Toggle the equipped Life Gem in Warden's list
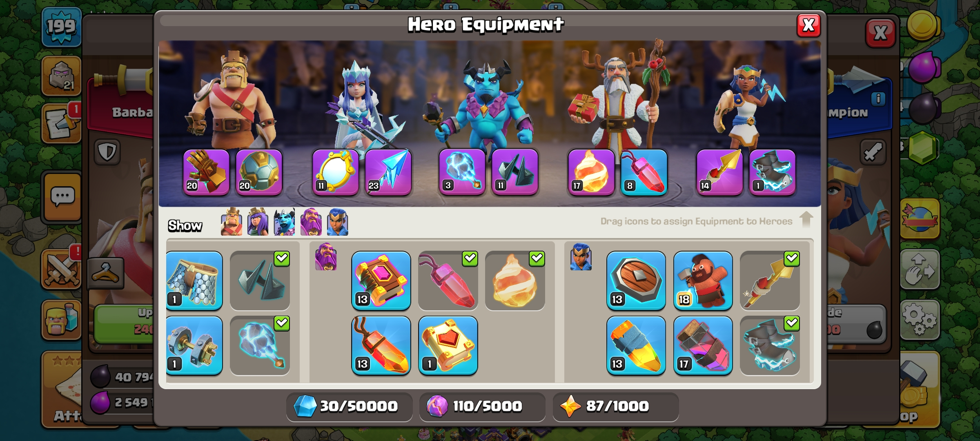 448,281
